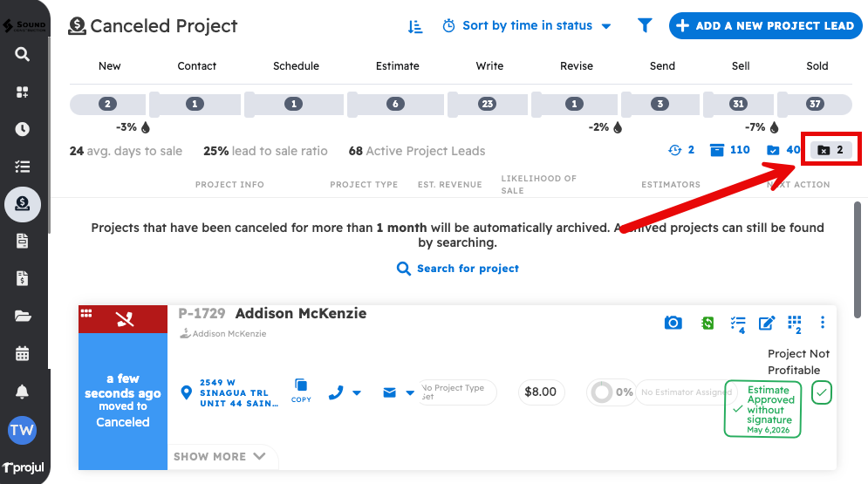Click the edit pencil icon on project card

767,324
